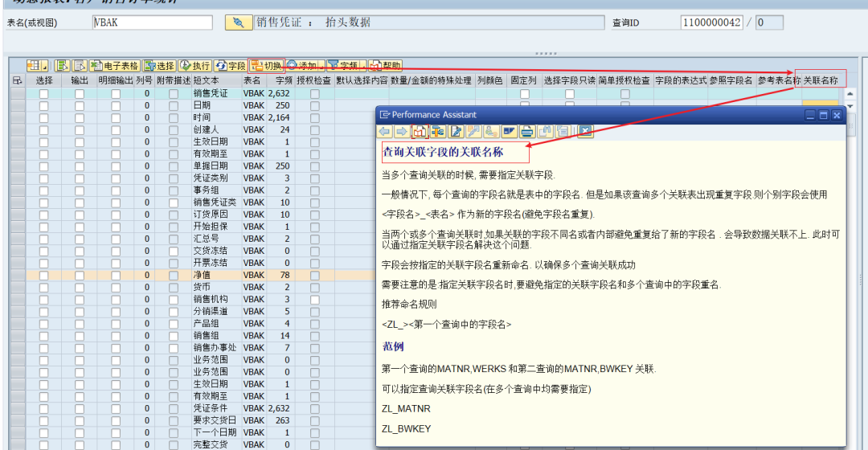Screen dimensions: 868x450
Task: Click the 销售办事处 cell
Action: [216, 348]
